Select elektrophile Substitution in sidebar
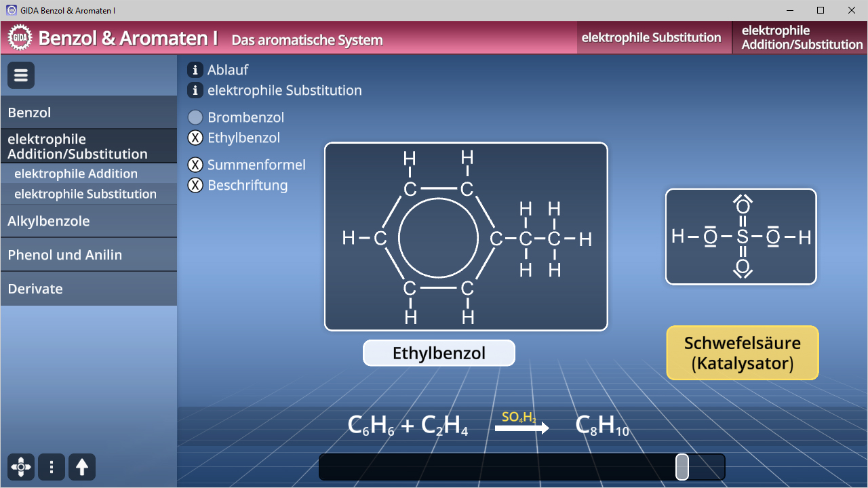Screen dimensions: 868x488 85,194
